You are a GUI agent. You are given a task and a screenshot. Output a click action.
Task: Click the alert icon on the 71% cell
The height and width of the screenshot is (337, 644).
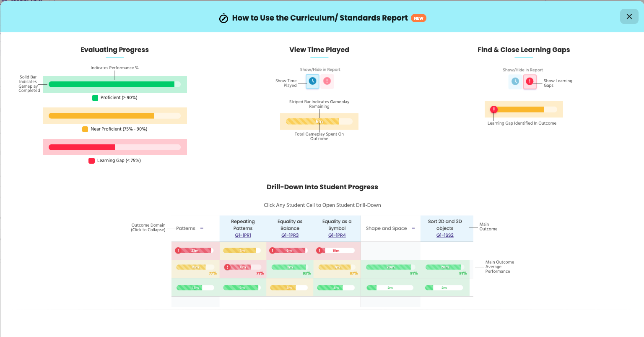point(227,267)
